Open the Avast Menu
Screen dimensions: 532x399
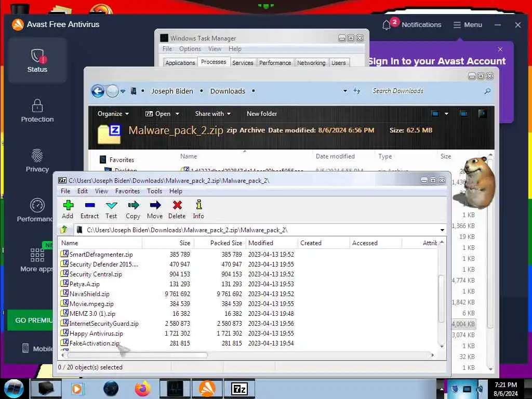[x=468, y=25]
